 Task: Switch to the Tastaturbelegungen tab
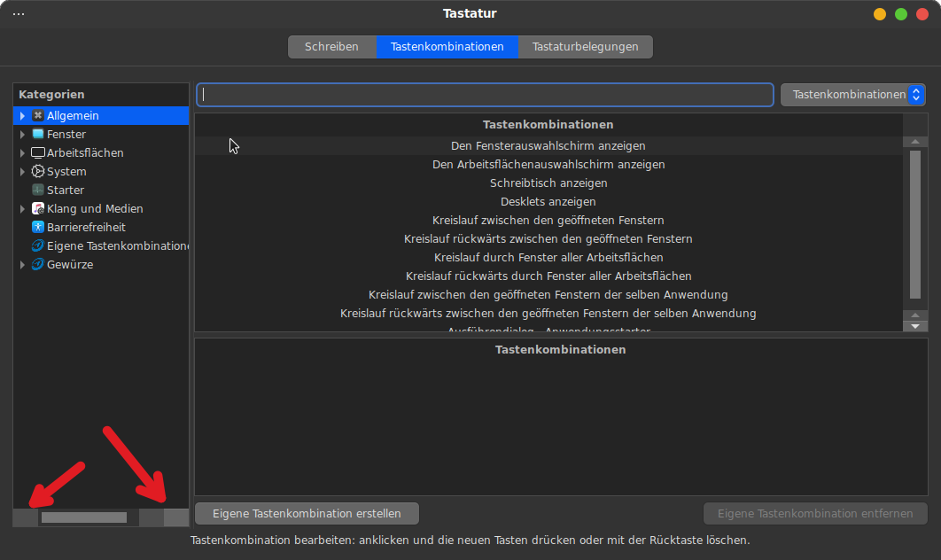pyautogui.click(x=585, y=47)
